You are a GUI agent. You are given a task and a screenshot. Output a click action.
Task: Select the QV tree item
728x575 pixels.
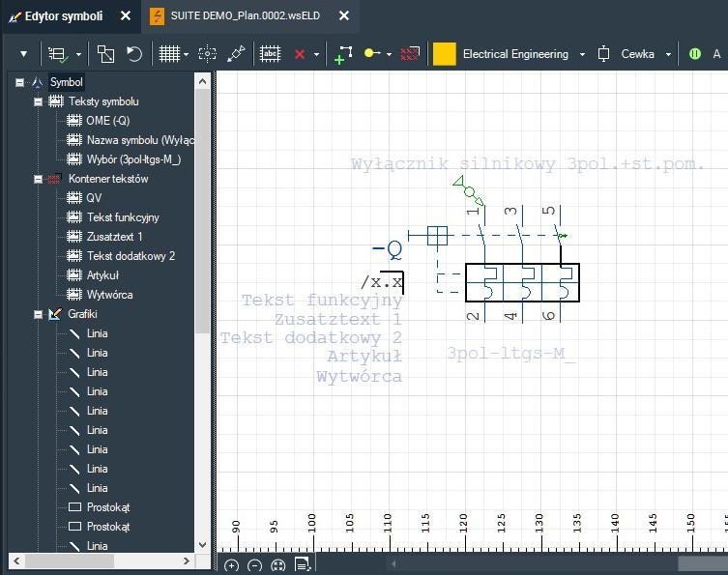[94, 198]
